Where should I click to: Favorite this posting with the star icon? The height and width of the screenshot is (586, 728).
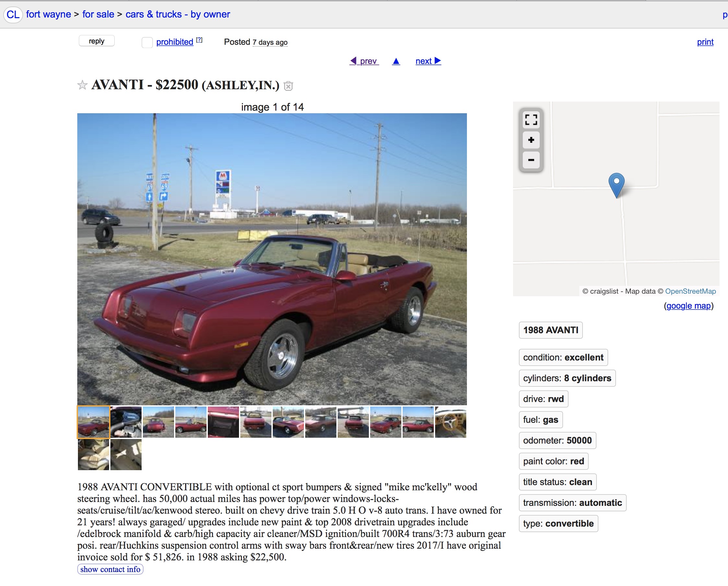(82, 85)
